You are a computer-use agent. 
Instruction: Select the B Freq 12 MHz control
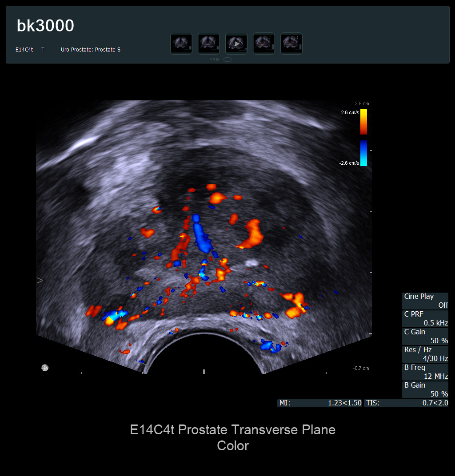(425, 372)
